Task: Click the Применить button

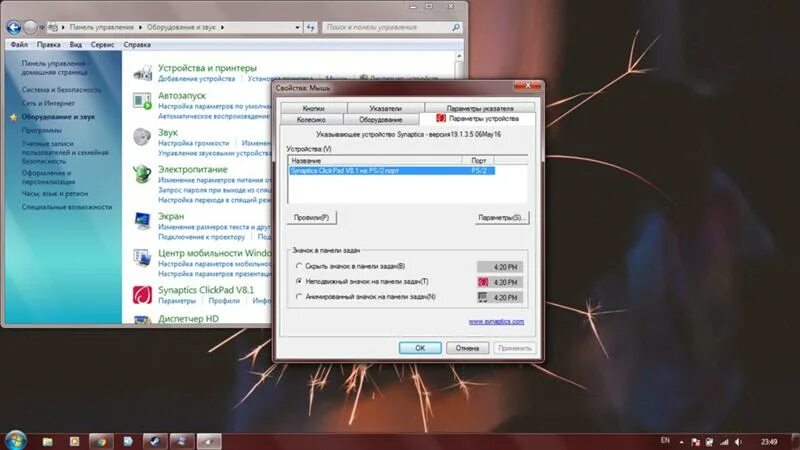Action: coord(514,348)
